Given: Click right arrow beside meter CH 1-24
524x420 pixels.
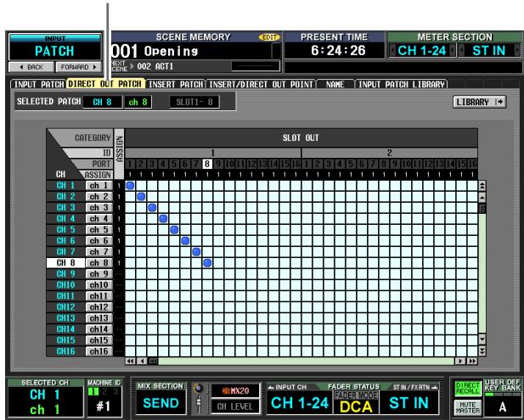Looking at the screenshot, I should (x=452, y=51).
